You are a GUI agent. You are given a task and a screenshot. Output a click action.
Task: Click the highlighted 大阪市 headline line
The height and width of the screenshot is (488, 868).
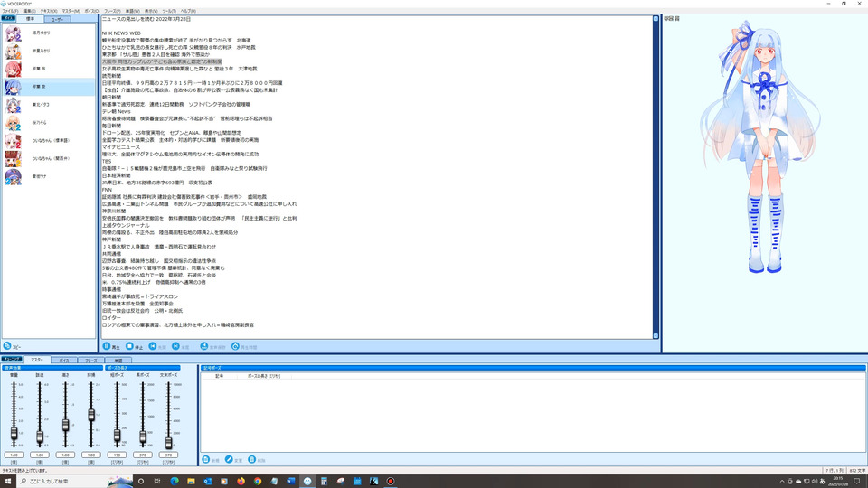click(x=162, y=61)
